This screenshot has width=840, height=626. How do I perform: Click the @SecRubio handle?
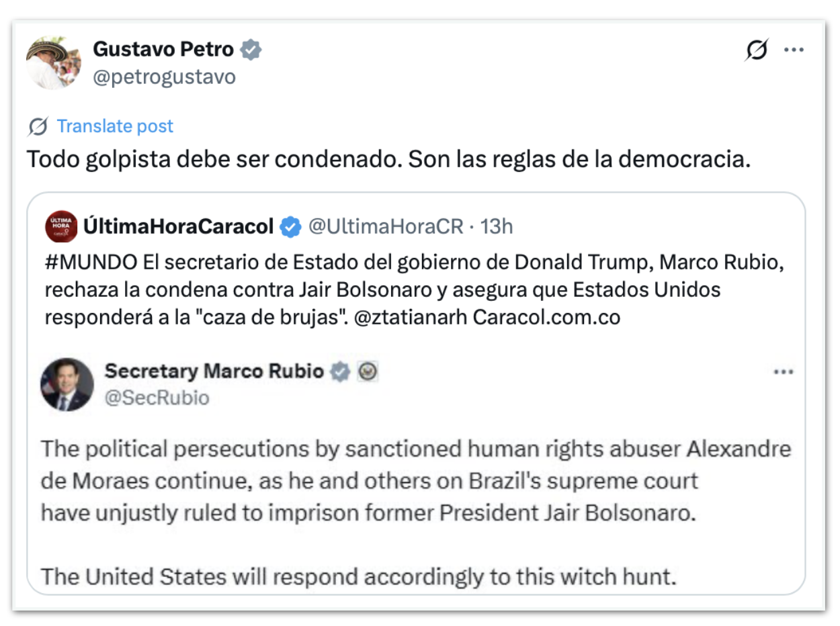tap(157, 398)
